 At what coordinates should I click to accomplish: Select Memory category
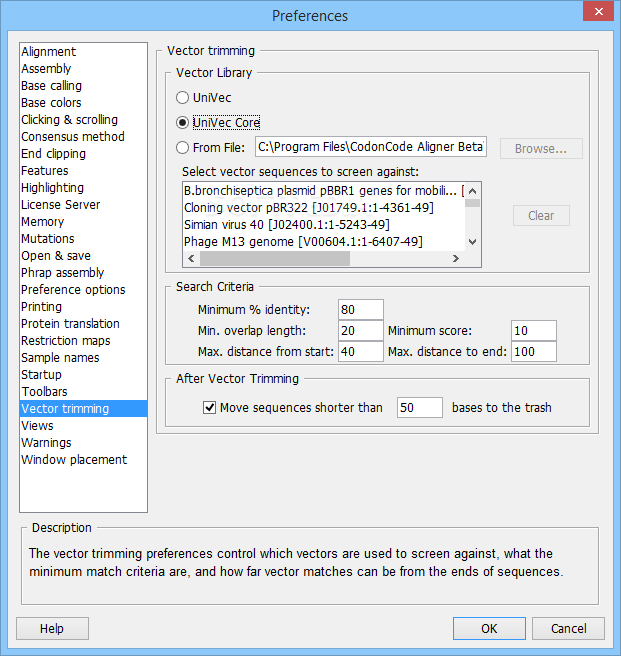(83, 222)
